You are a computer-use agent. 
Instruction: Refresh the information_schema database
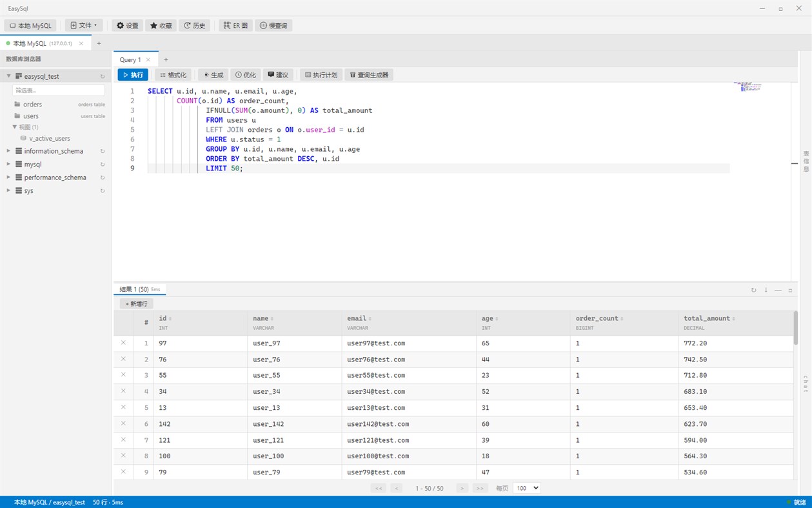[x=103, y=151]
